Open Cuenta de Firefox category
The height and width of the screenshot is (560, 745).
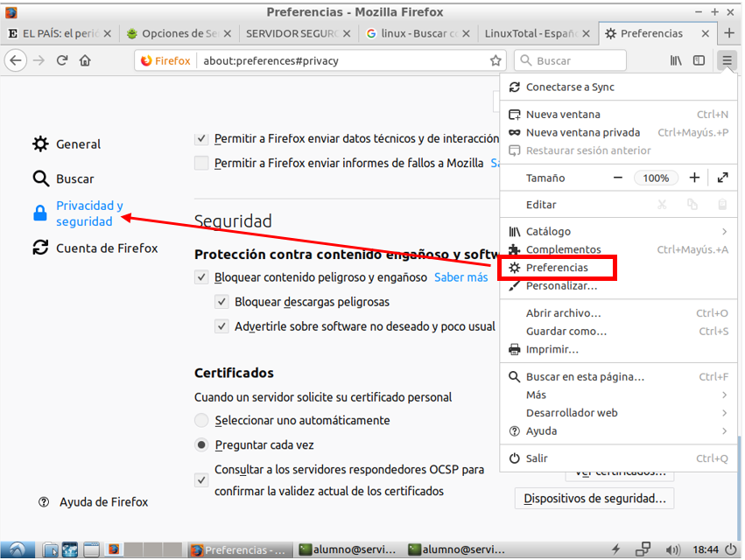pyautogui.click(x=95, y=248)
